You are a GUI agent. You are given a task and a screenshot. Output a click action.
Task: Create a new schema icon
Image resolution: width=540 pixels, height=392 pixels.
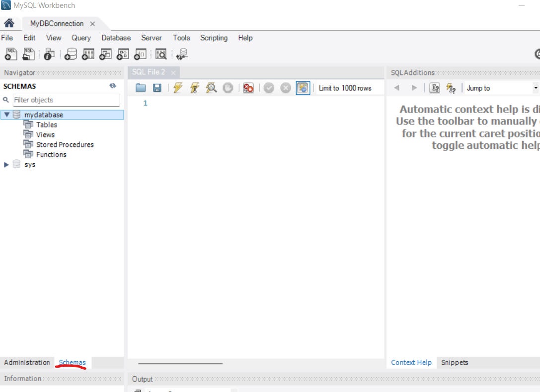[x=71, y=54]
